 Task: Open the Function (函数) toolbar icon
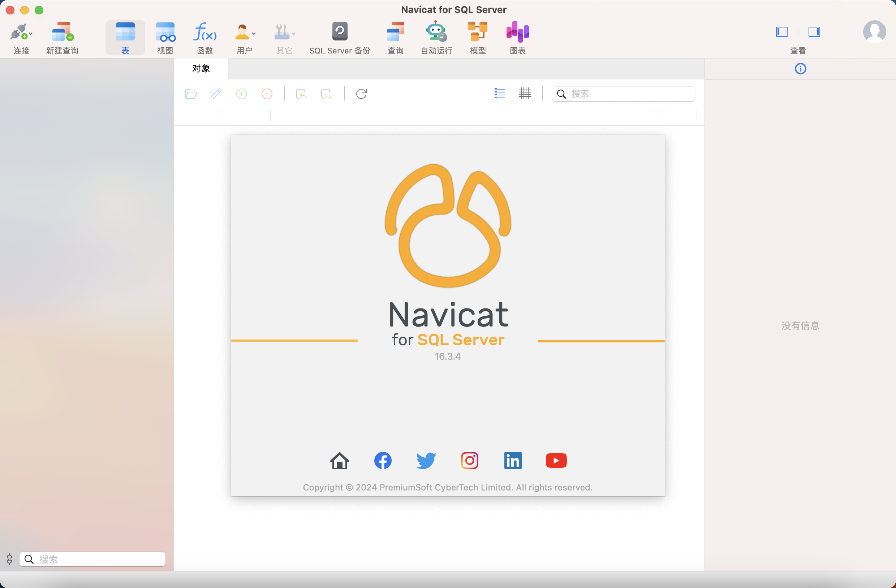tap(205, 32)
